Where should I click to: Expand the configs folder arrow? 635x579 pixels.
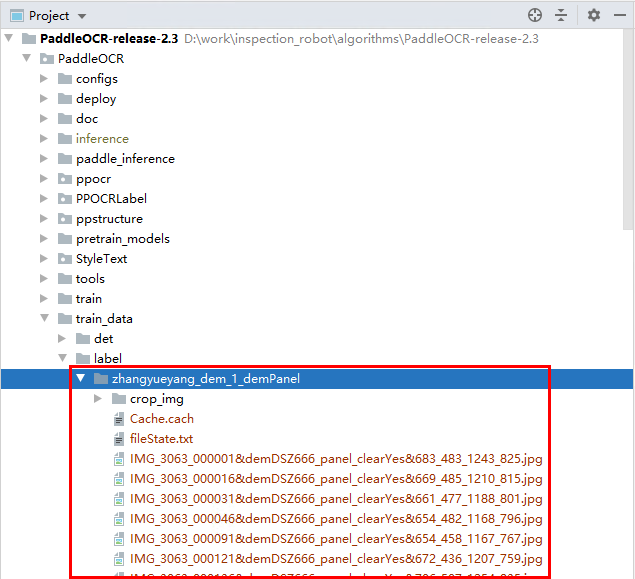click(44, 79)
